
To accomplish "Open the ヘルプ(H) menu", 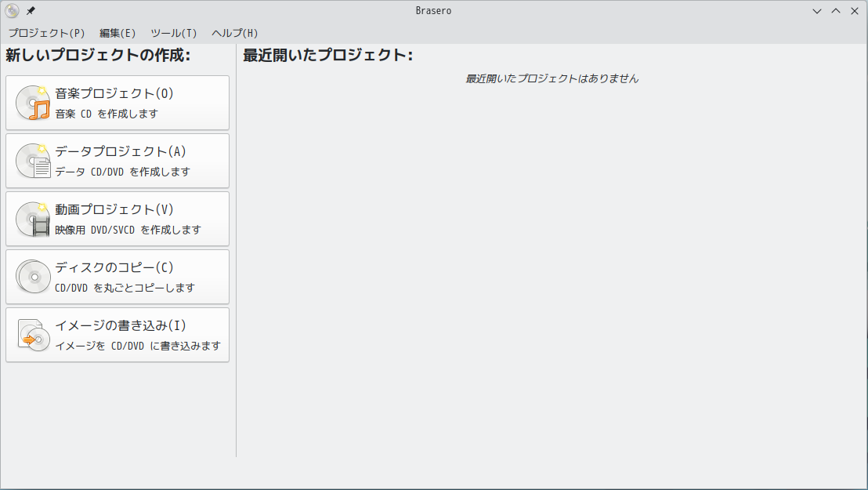I will (235, 33).
